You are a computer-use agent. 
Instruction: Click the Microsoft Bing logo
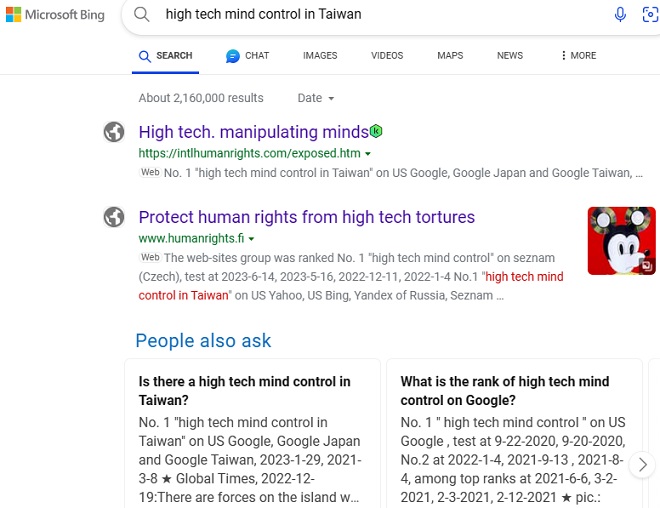pos(56,15)
